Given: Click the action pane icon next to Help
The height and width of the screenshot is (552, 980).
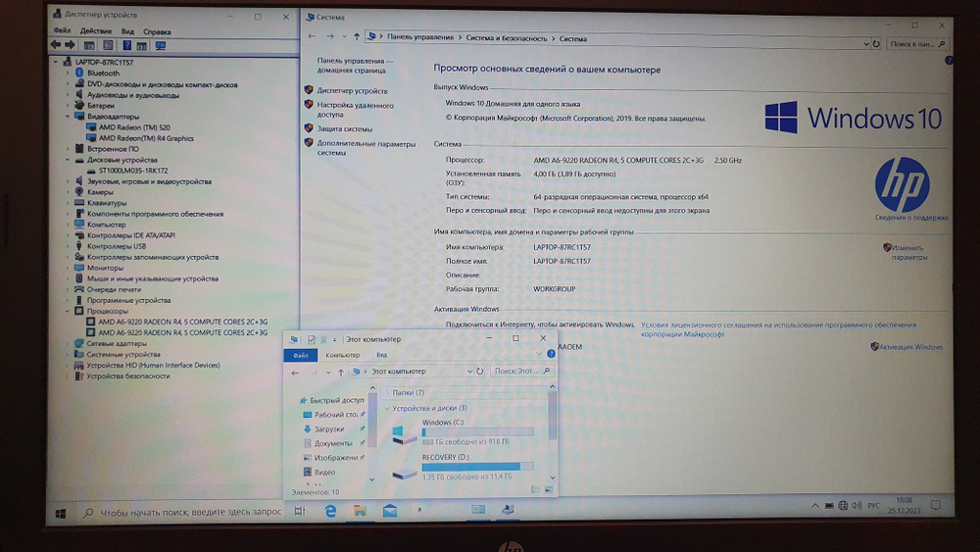Looking at the screenshot, I should (x=142, y=46).
